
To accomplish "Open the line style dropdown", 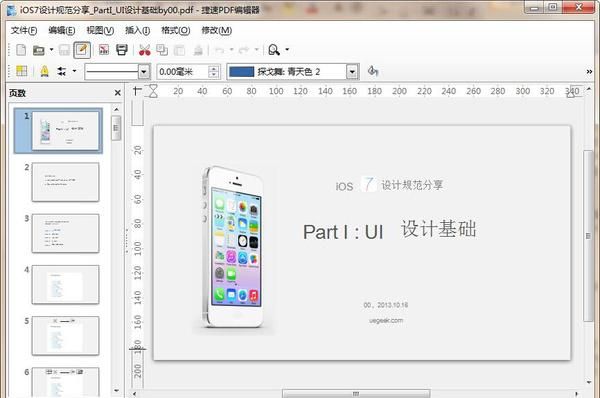I will click(x=143, y=72).
